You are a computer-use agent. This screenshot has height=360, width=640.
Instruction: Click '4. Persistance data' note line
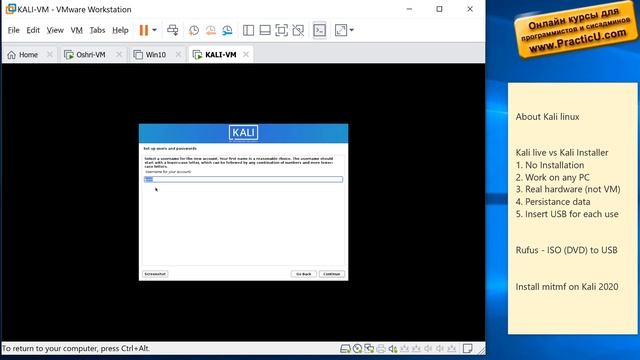553,202
